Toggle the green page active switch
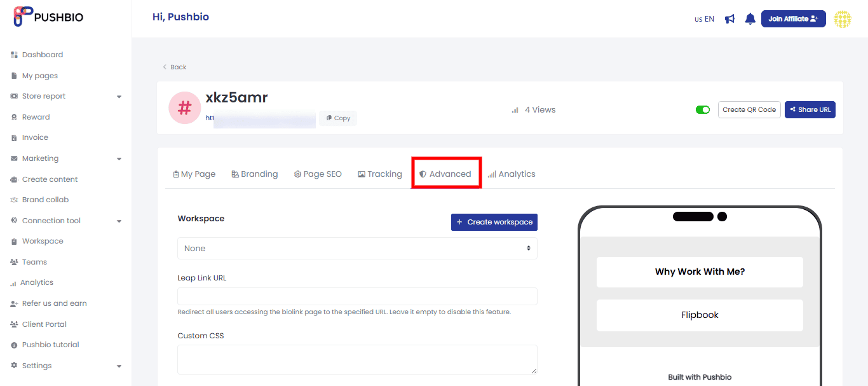868x386 pixels. [x=703, y=109]
